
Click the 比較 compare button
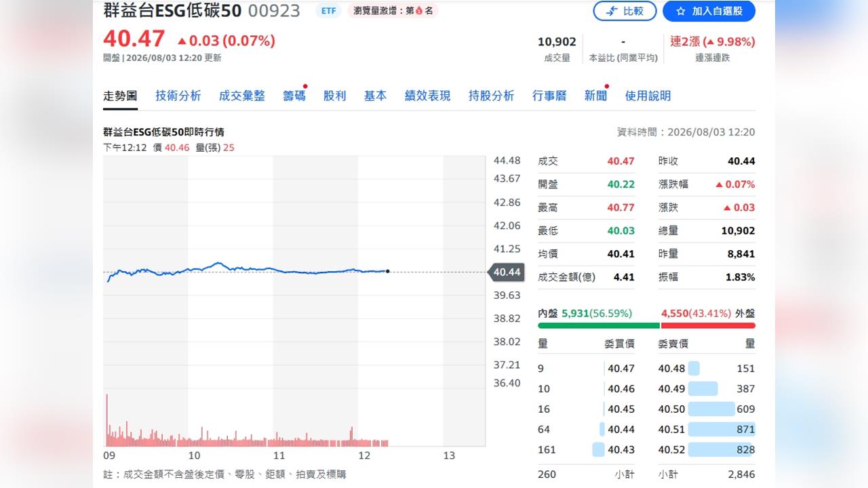(625, 11)
